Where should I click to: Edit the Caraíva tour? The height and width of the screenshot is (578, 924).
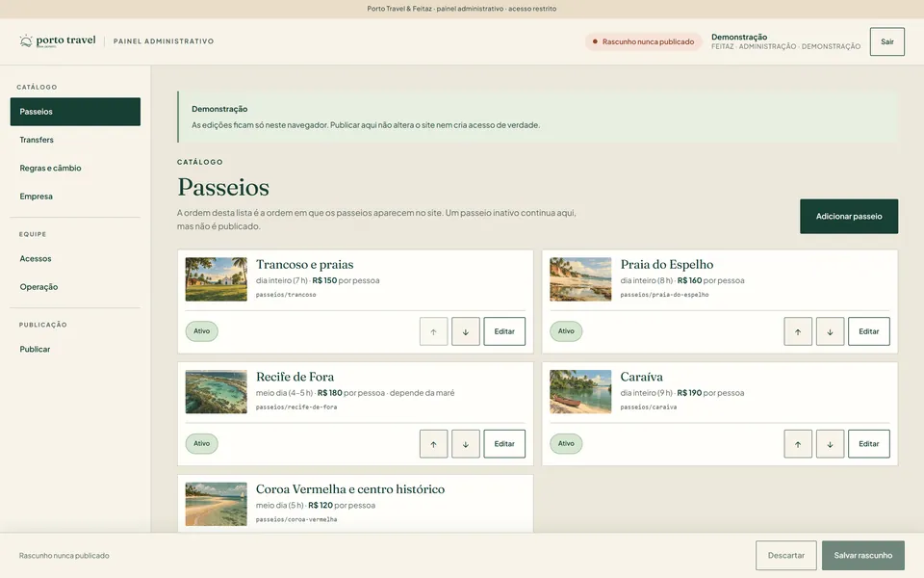point(868,444)
